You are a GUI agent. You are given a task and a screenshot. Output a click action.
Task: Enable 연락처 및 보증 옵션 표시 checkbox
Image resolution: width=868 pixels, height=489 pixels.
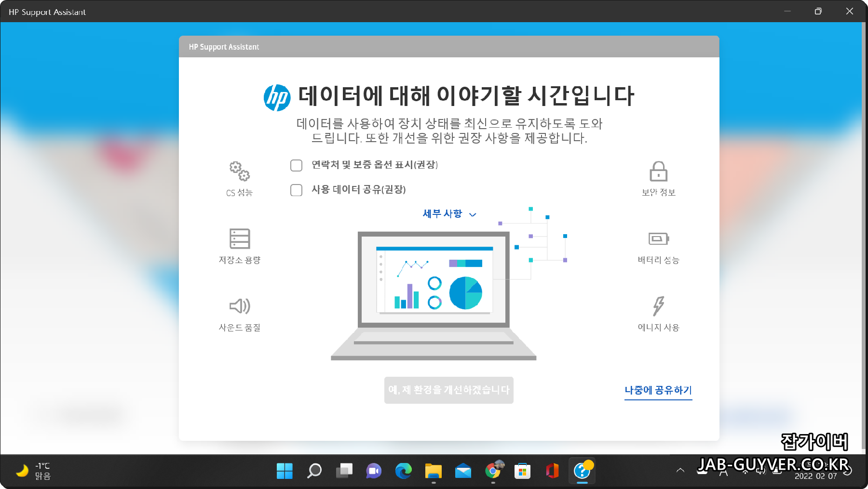(296, 165)
